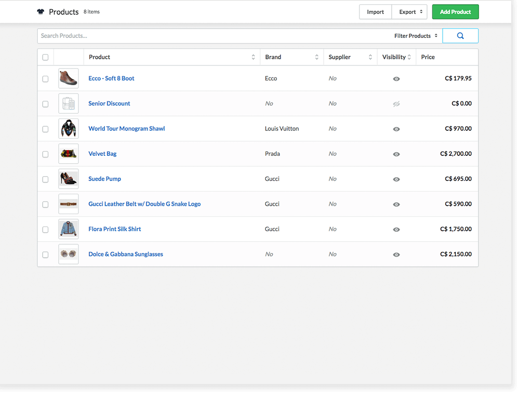
Task: Click the Search Products input field
Action: pyautogui.click(x=214, y=36)
